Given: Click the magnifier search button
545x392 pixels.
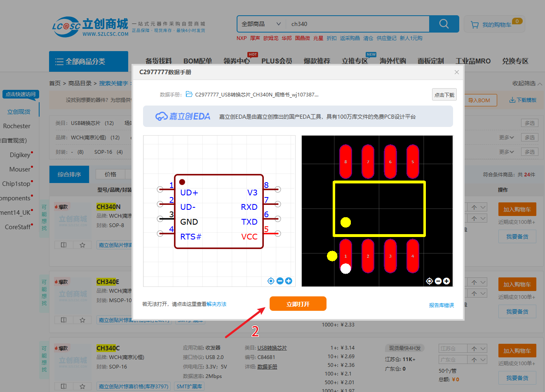Looking at the screenshot, I should [x=444, y=24].
